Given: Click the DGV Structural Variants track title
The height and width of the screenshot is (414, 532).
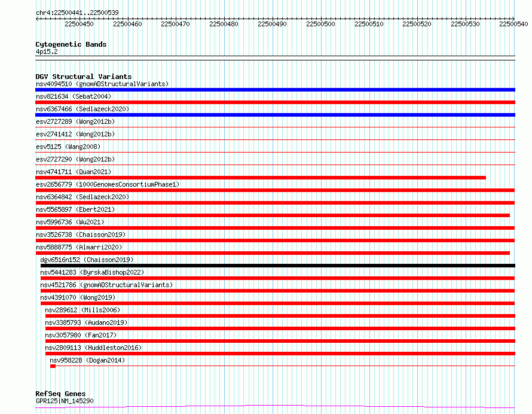Looking at the screenshot, I should pyautogui.click(x=84, y=77).
